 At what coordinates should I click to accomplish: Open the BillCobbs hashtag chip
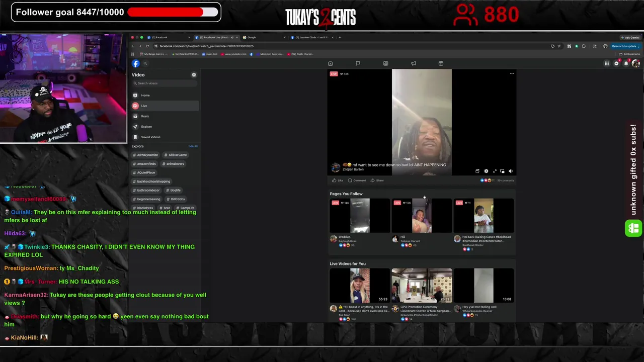click(176, 199)
